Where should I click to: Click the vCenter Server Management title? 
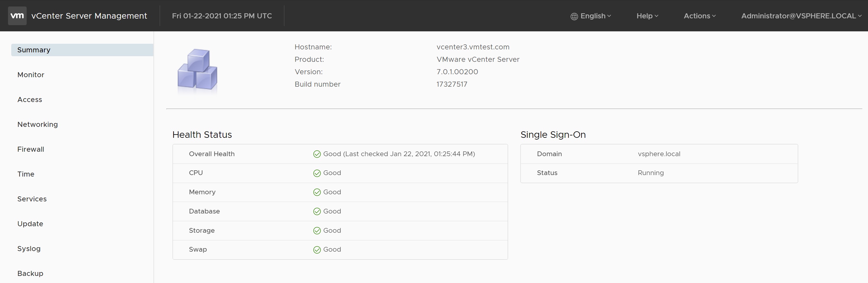(89, 16)
